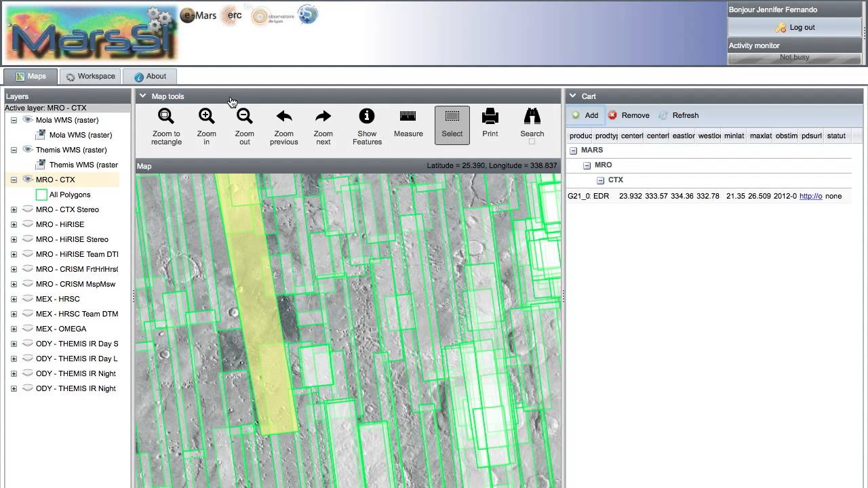Remove item from cart
The height and width of the screenshot is (488, 868).
click(629, 115)
